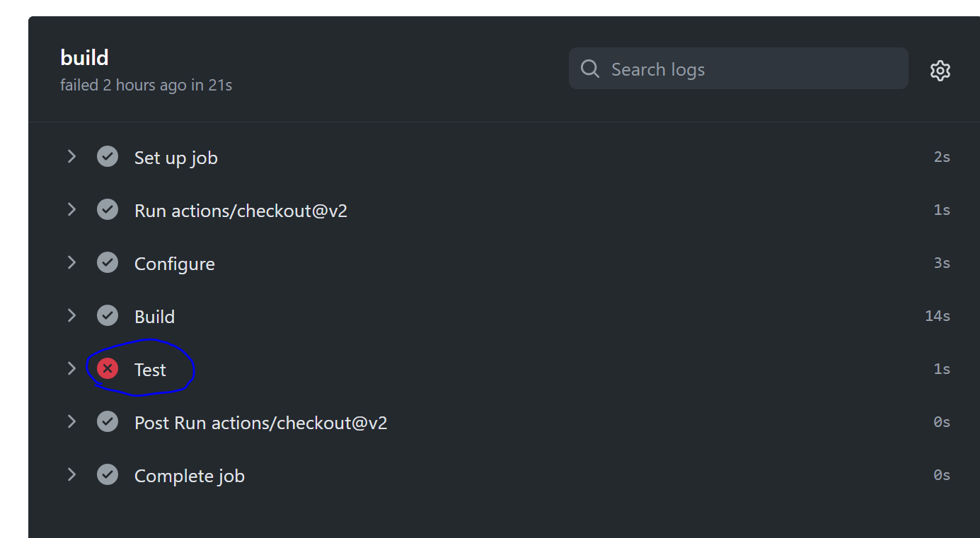Select the Test step label
The width and height of the screenshot is (980, 538).
(150, 368)
